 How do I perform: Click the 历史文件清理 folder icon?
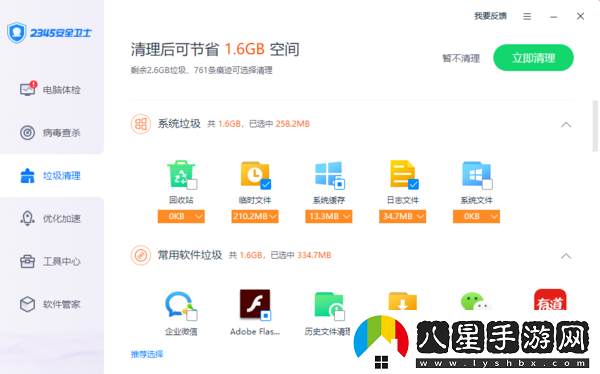click(328, 304)
